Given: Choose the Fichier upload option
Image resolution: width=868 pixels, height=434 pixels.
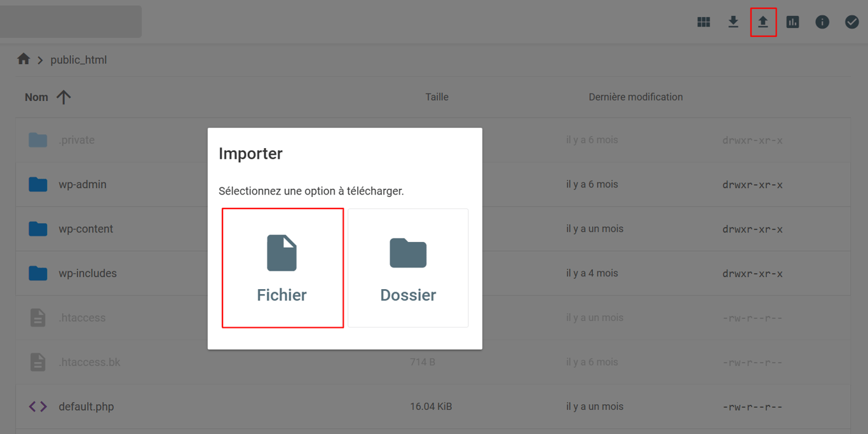Looking at the screenshot, I should click(282, 267).
